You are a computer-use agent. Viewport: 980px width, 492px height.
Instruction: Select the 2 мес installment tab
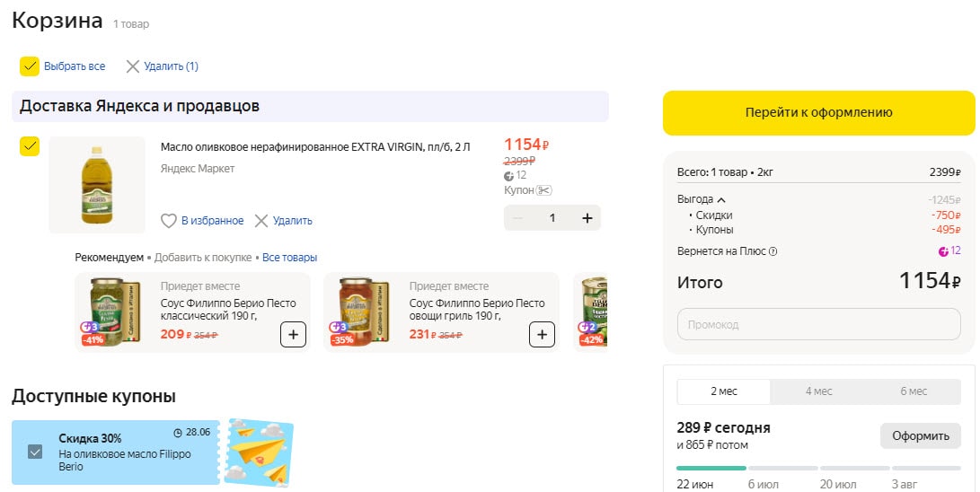point(723,391)
